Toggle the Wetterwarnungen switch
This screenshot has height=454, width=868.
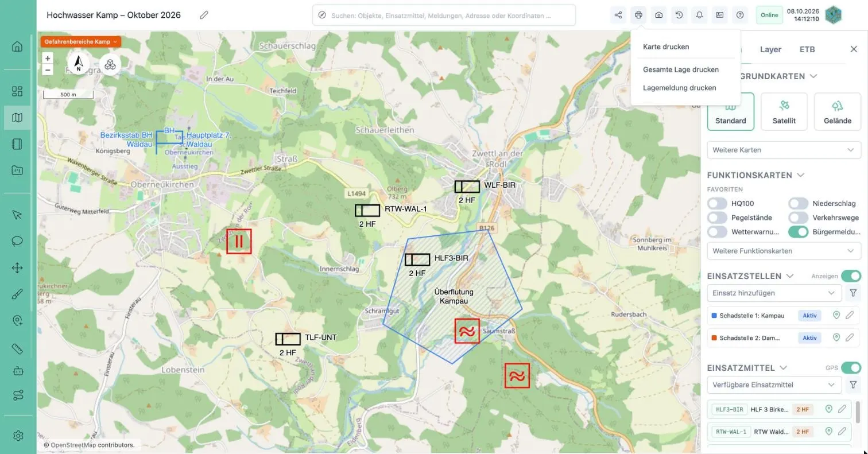pos(717,232)
